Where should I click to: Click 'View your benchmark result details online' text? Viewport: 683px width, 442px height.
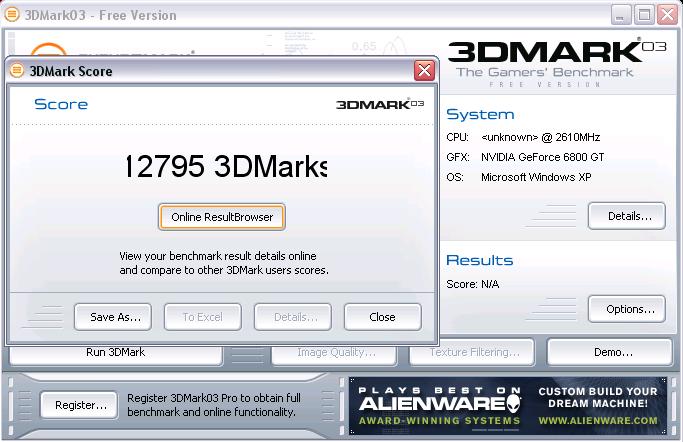pyautogui.click(x=218, y=256)
